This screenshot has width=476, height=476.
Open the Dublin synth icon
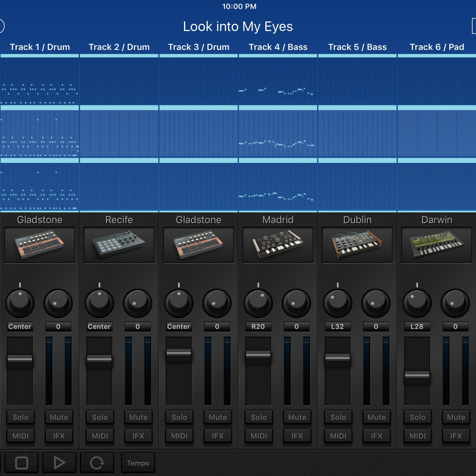coord(357,245)
